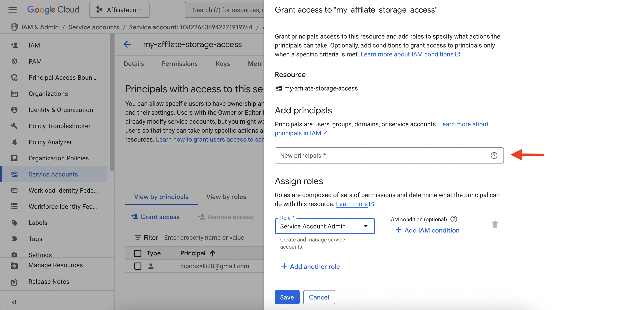This screenshot has width=644, height=310.
Task: Go to IAM & Admin breadcrumb
Action: click(40, 27)
